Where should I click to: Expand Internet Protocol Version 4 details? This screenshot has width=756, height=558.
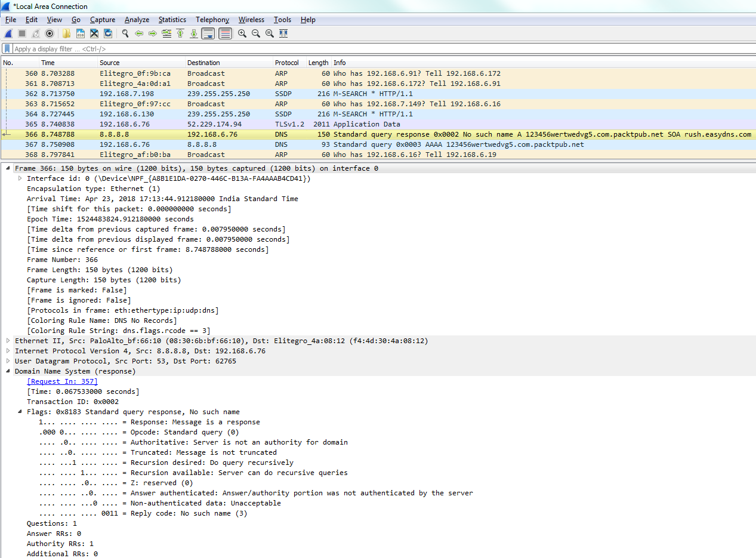coord(8,351)
